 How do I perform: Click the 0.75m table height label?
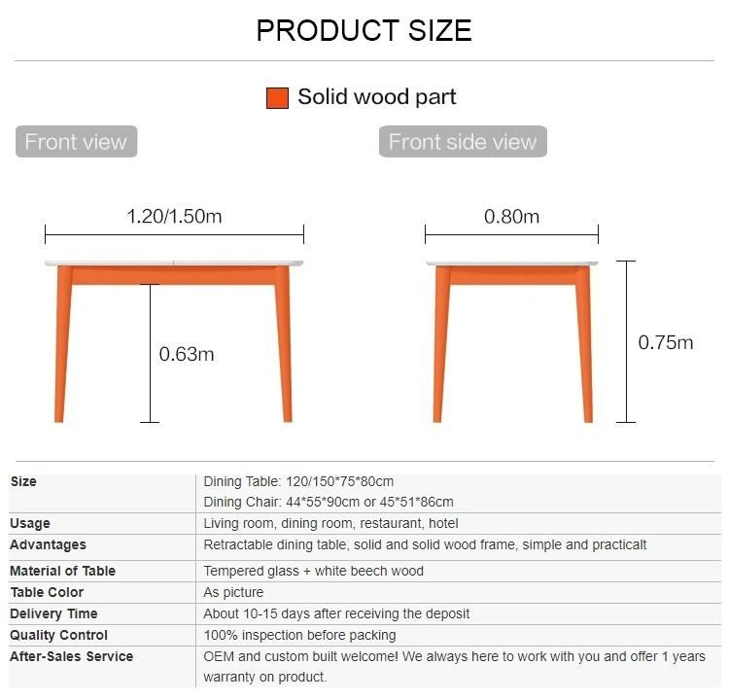pos(665,343)
